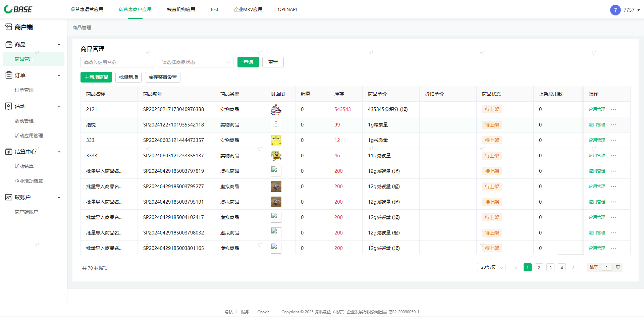Click the BASE logo icon
Image resolution: width=644 pixels, height=317 pixels.
point(8,9)
